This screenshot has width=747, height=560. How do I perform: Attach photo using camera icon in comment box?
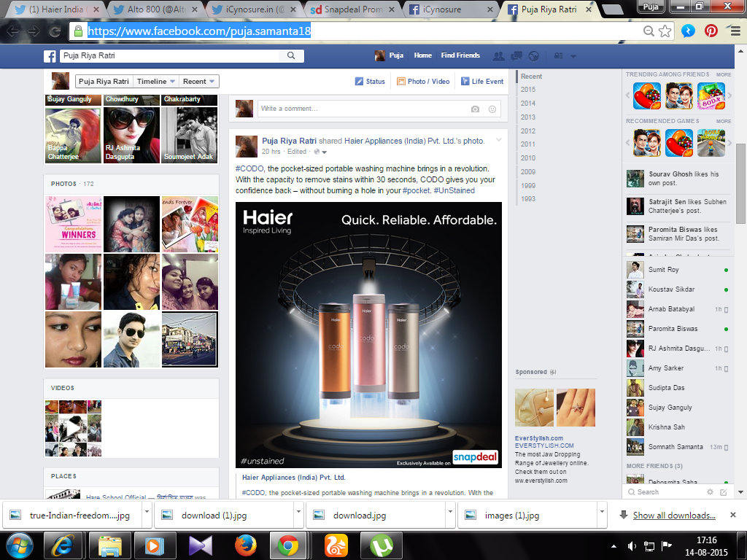coord(475,109)
